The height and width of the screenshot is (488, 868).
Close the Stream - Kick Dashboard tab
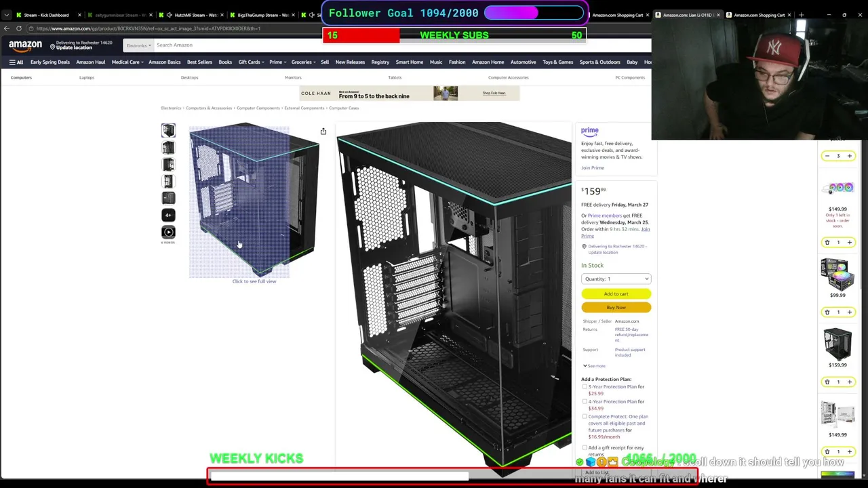pyautogui.click(x=79, y=15)
